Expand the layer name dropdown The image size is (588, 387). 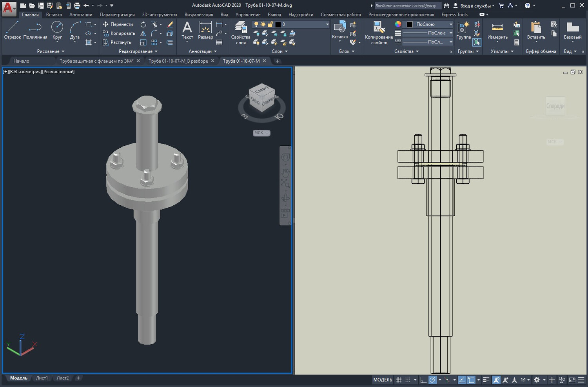click(327, 24)
